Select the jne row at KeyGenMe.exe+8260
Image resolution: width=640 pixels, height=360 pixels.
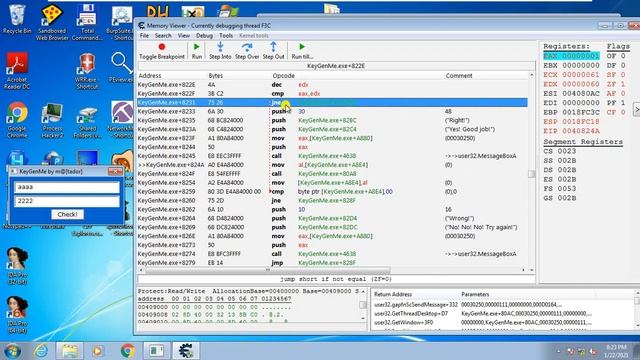coord(332,200)
